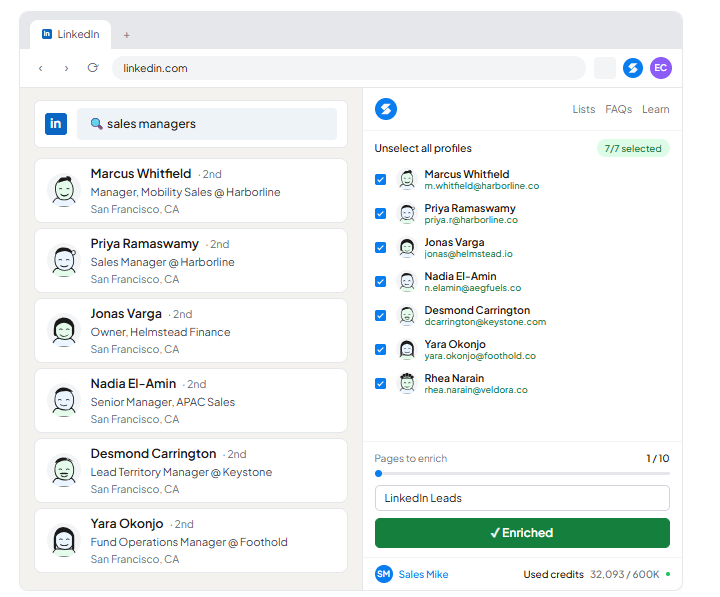The height and width of the screenshot is (597, 720).
Task: Click 'Senior Manager, APAC Sales' headline
Action: click(163, 402)
